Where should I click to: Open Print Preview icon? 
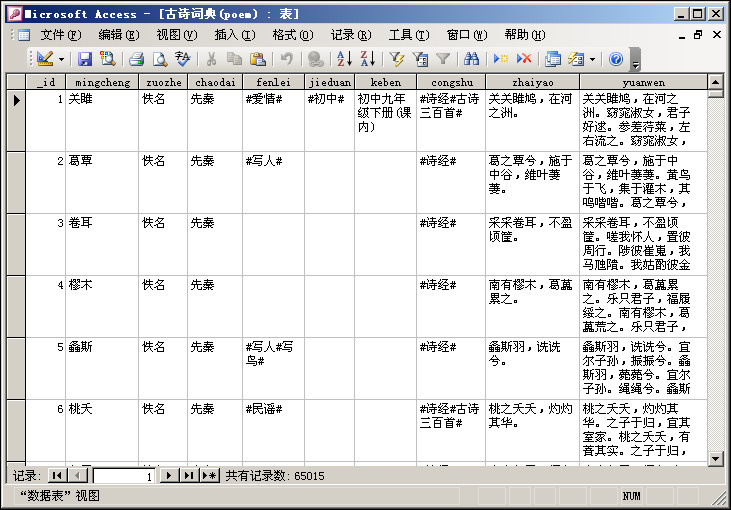click(x=160, y=59)
